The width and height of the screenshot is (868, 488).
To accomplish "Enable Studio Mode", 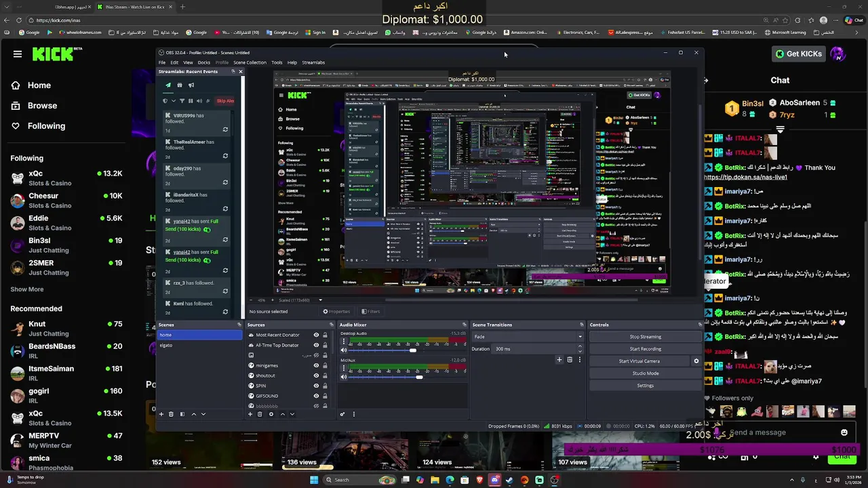I will click(x=646, y=373).
